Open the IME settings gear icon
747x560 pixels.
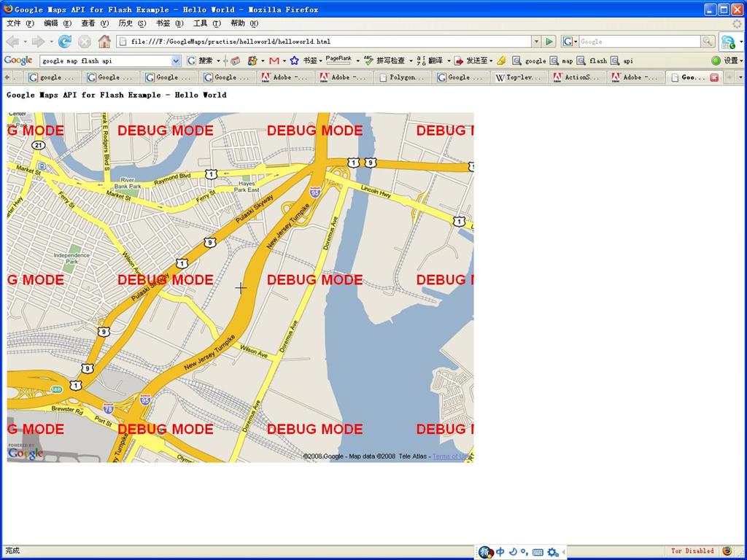tap(553, 553)
